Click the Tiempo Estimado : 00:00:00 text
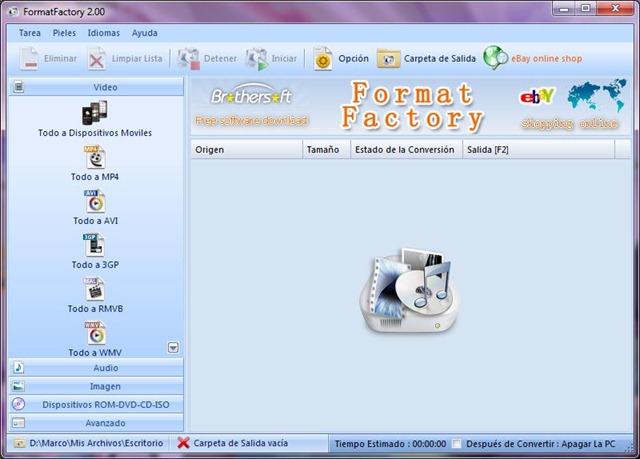This screenshot has width=640, height=459. tap(390, 444)
